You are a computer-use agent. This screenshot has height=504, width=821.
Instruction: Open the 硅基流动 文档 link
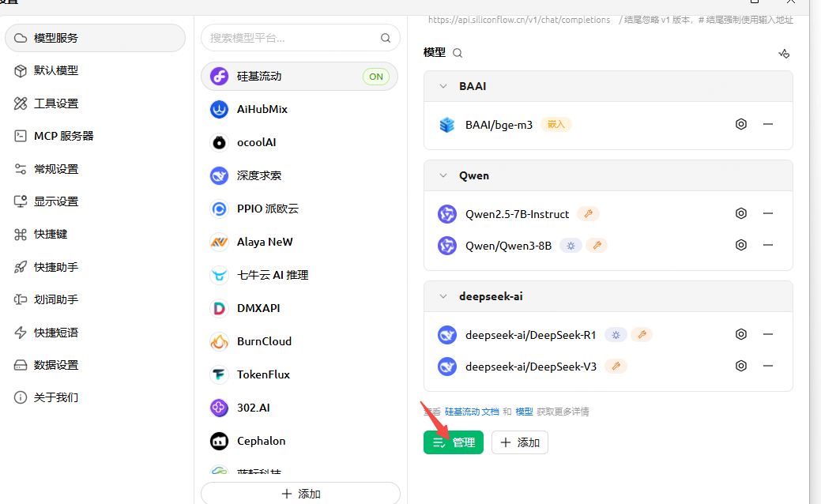click(x=472, y=412)
